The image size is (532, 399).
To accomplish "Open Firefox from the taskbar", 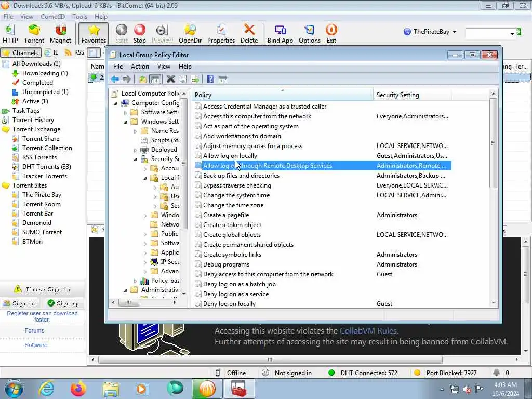I will tap(78, 389).
